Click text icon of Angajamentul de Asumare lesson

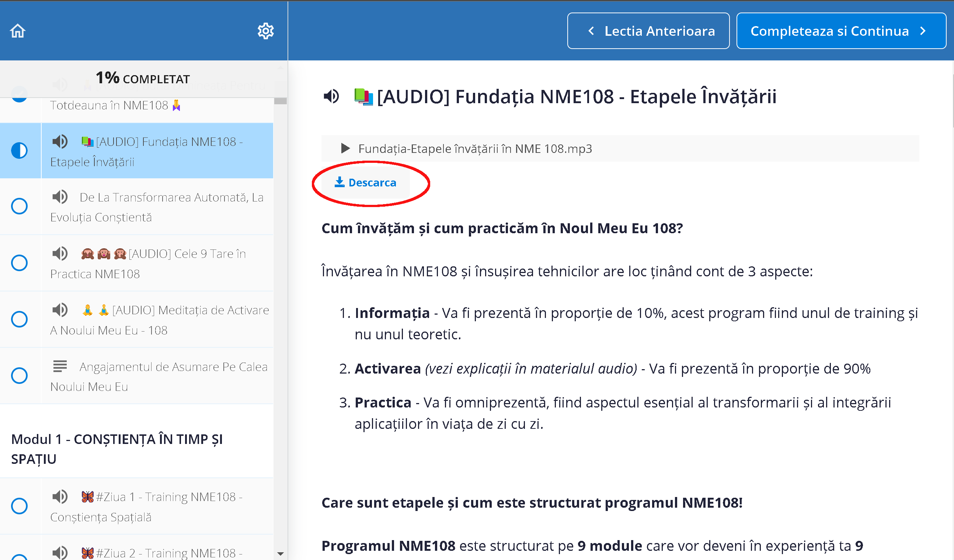[x=60, y=366]
